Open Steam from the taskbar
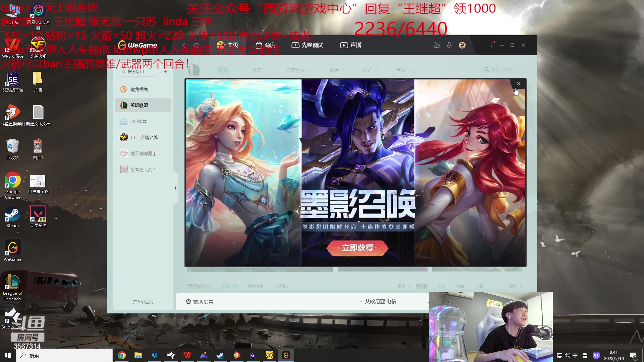Image resolution: width=644 pixels, height=362 pixels. click(220, 355)
